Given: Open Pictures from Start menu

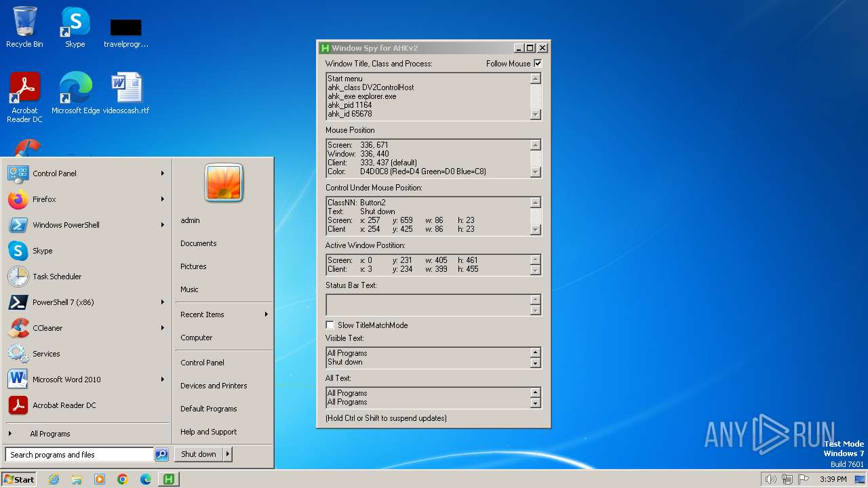Looking at the screenshot, I should tap(193, 266).
